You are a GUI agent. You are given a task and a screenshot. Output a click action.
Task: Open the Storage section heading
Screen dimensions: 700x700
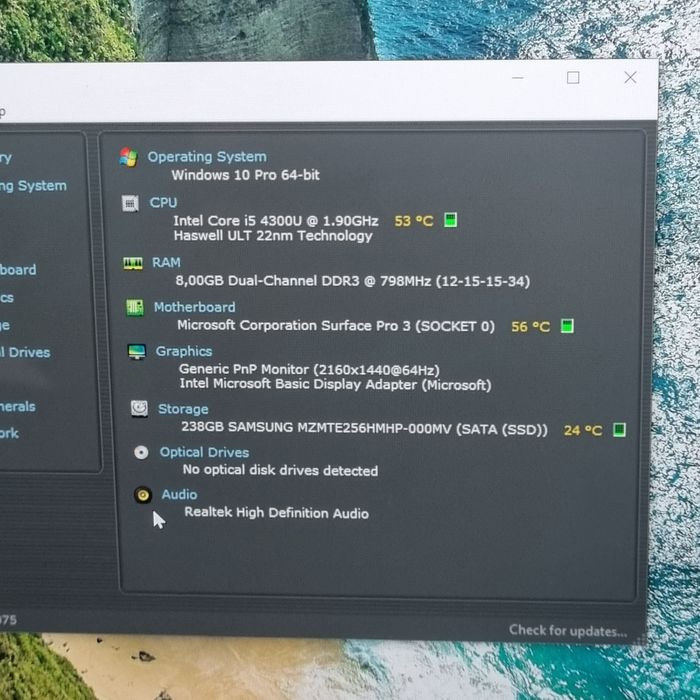(183, 409)
